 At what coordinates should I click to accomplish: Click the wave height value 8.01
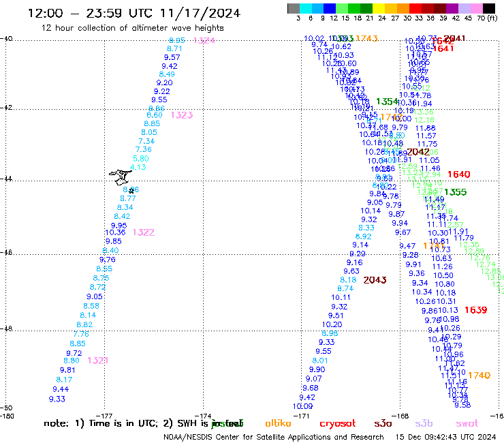(x=320, y=361)
